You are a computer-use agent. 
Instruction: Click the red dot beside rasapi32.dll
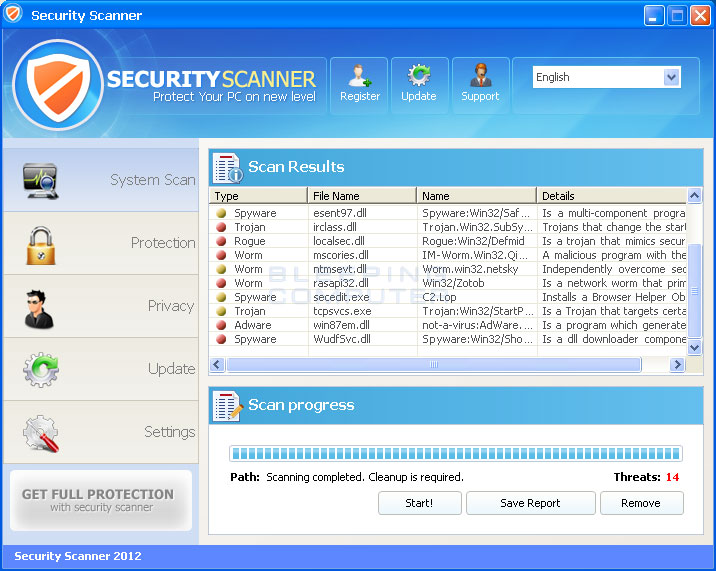[221, 283]
